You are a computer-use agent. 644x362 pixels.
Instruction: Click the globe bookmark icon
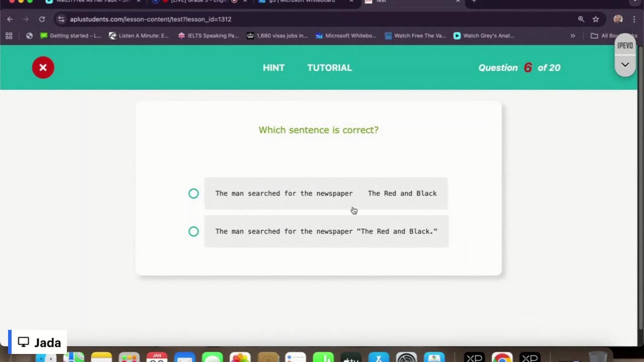click(29, 36)
